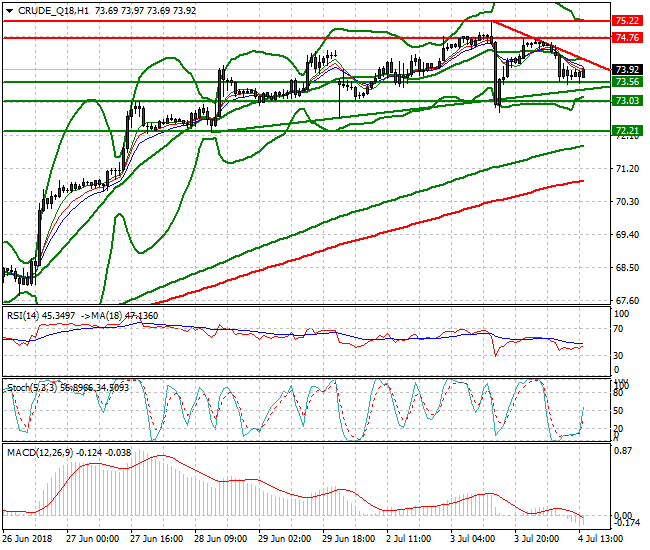Select the Stoch(5,3,3) indicator label
Viewport: 650px width, 550px height.
[33, 388]
